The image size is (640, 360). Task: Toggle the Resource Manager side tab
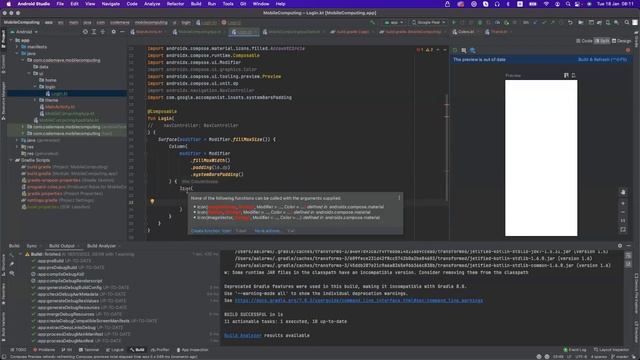(x=3, y=100)
